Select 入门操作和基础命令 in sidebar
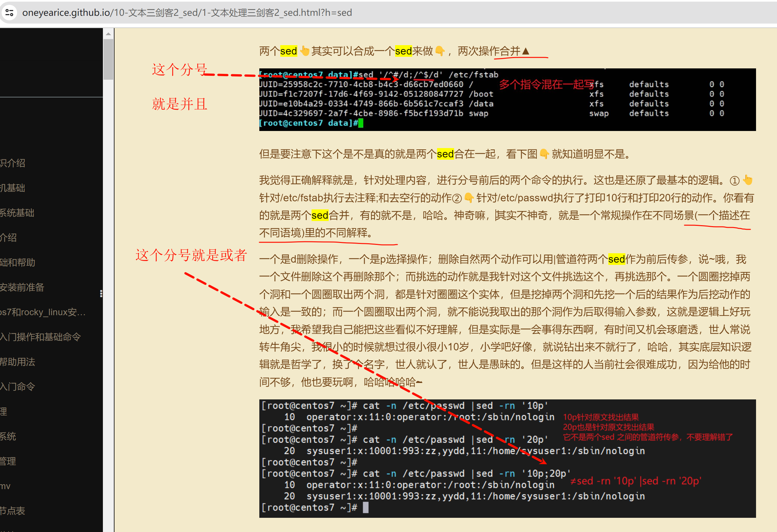This screenshot has width=777, height=532. click(x=40, y=337)
